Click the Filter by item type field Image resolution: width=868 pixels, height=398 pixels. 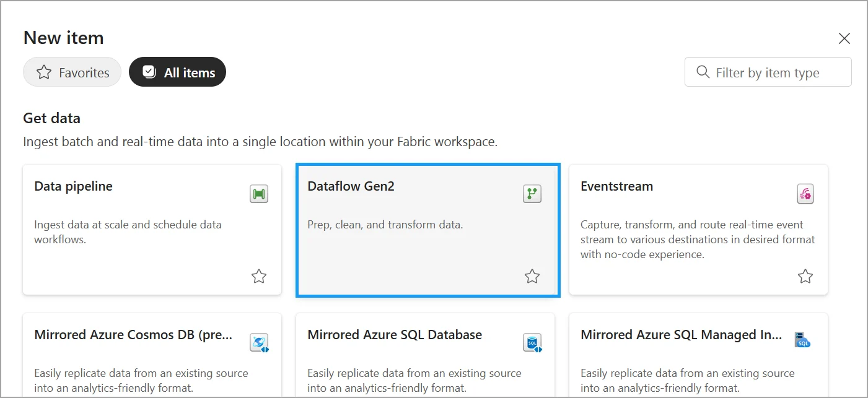point(768,72)
